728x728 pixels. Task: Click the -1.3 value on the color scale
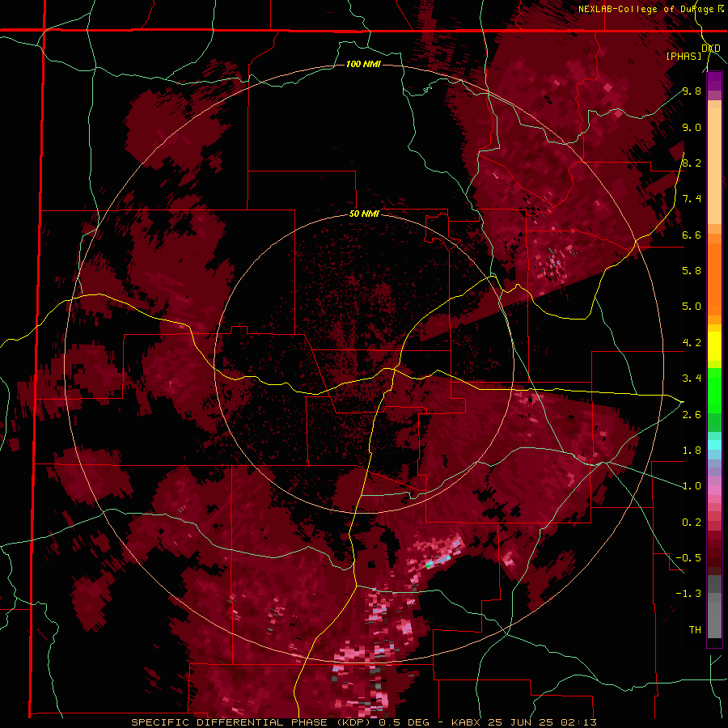click(688, 594)
